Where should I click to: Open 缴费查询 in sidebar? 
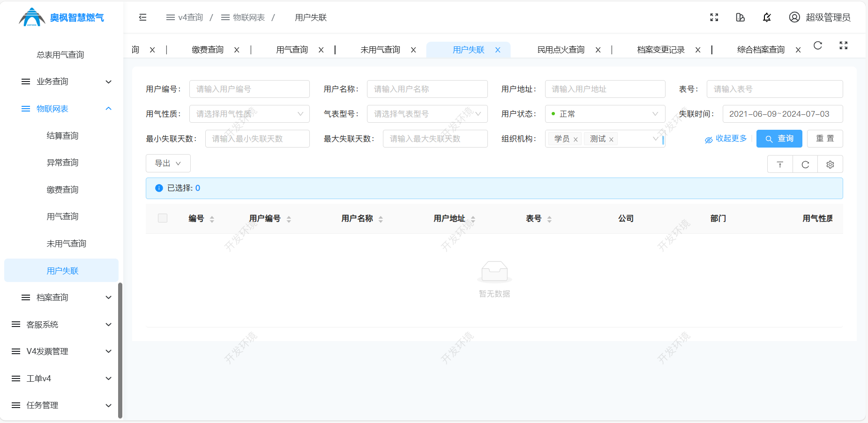62,190
